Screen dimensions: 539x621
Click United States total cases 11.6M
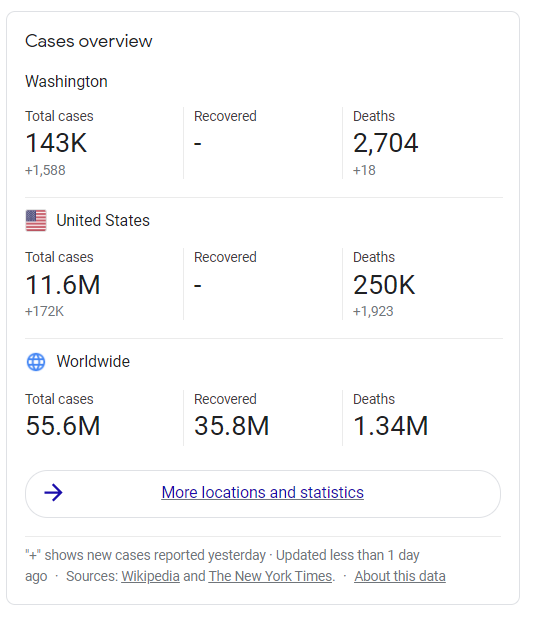point(63,285)
